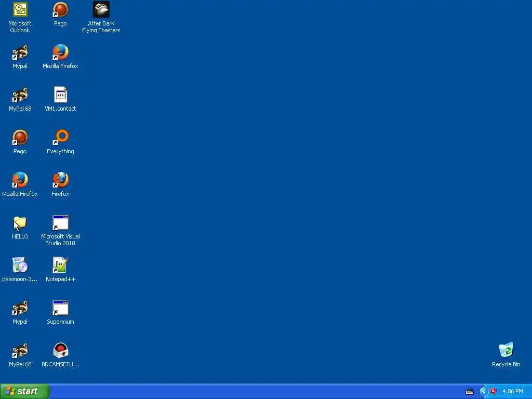Click the 4:06 PM taskbar clock
Image resolution: width=532 pixels, height=399 pixels.
[x=513, y=392]
